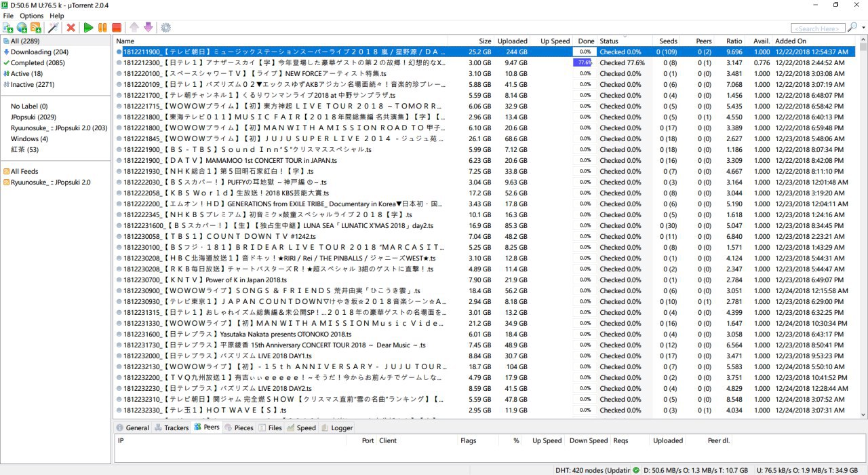Select the Downloading (204) category
868x475 pixels.
pyautogui.click(x=56, y=52)
